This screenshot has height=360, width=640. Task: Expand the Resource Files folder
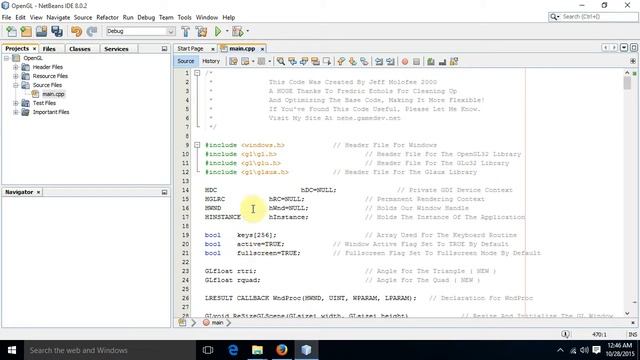click(x=16, y=76)
